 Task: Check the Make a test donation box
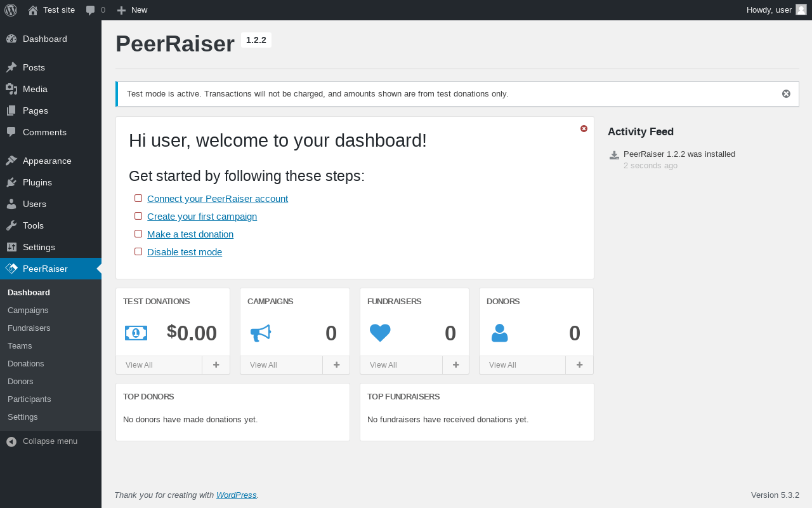coord(138,234)
